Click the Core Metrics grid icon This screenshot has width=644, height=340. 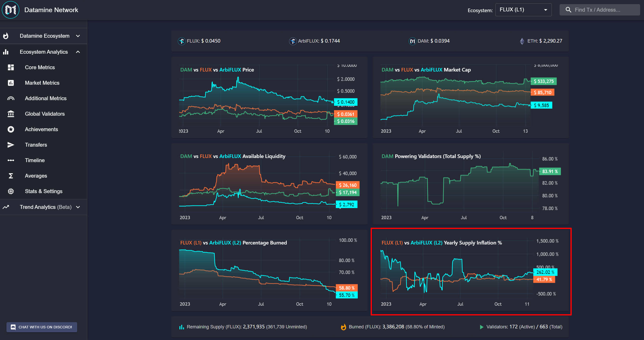click(x=11, y=67)
